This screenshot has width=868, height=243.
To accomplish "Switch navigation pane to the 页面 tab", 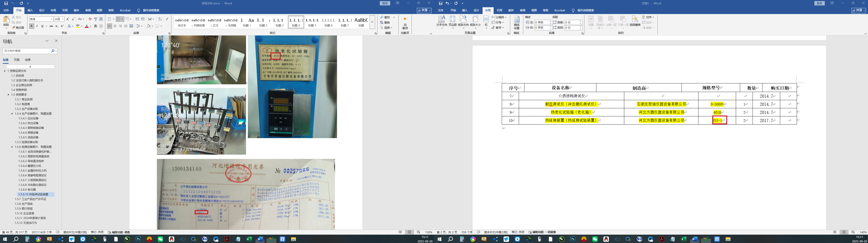I will coord(17,60).
